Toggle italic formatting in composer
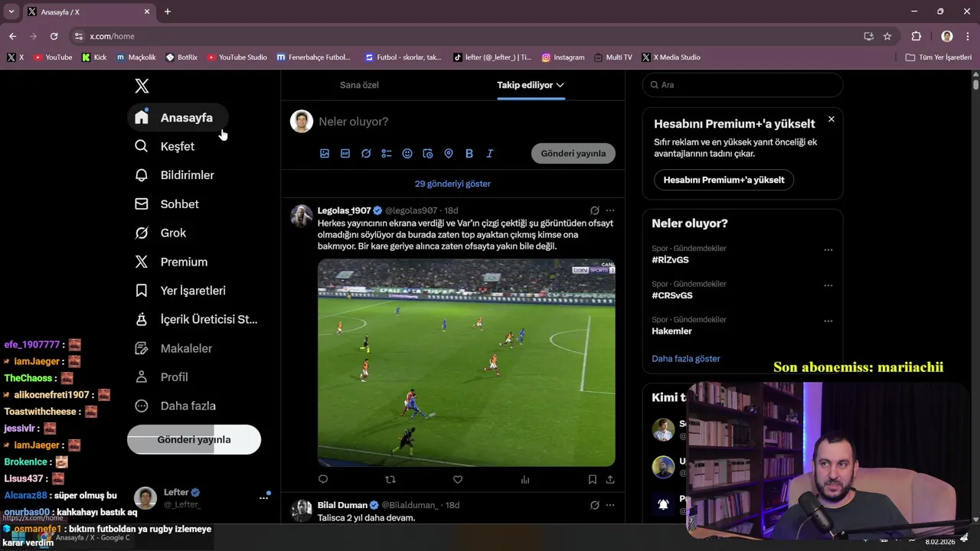Screen dimensions: 980x551 pos(490,154)
